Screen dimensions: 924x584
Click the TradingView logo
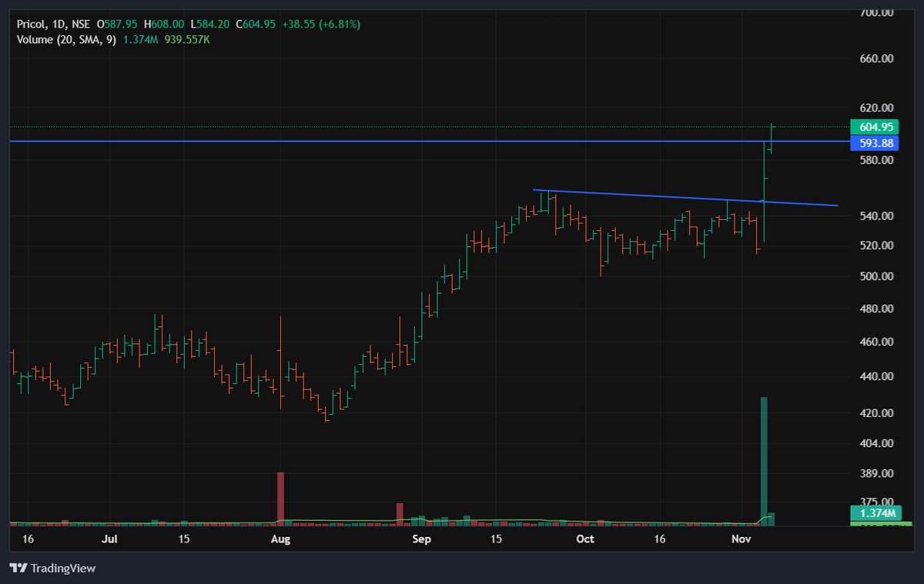[x=52, y=569]
